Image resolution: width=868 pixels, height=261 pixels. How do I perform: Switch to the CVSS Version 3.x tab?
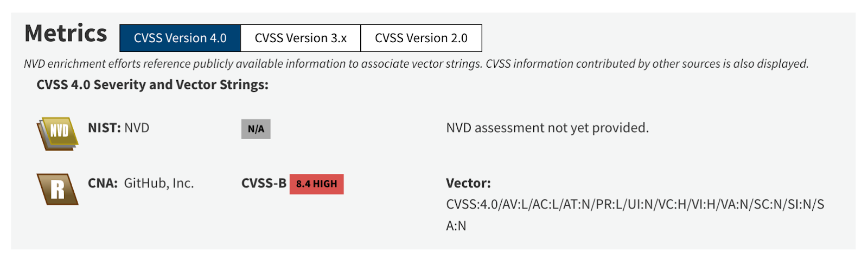301,38
